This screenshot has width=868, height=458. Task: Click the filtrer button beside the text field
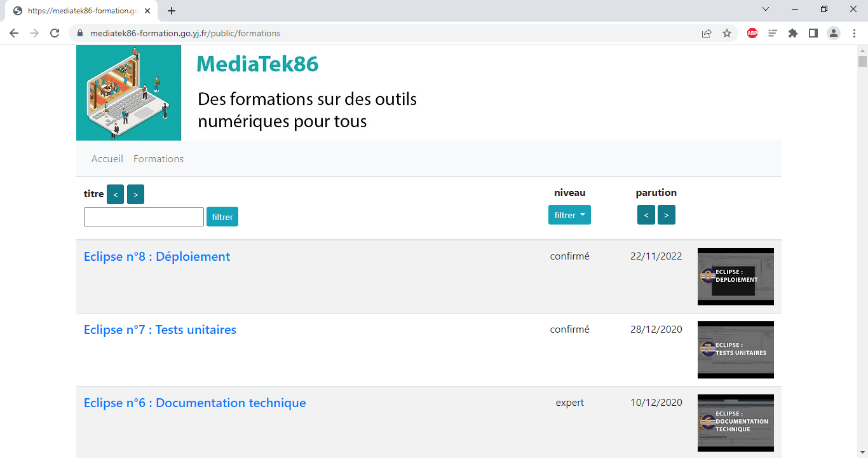click(222, 217)
